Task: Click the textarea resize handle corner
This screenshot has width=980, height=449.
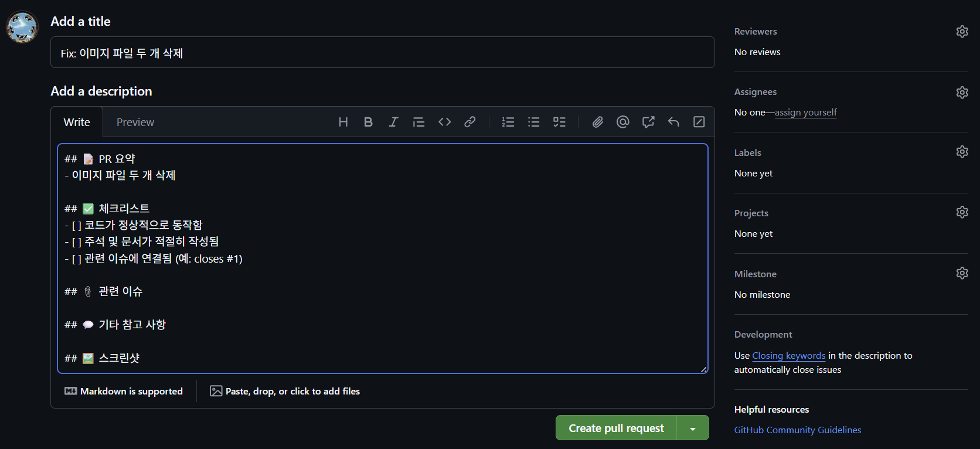Action: click(703, 369)
